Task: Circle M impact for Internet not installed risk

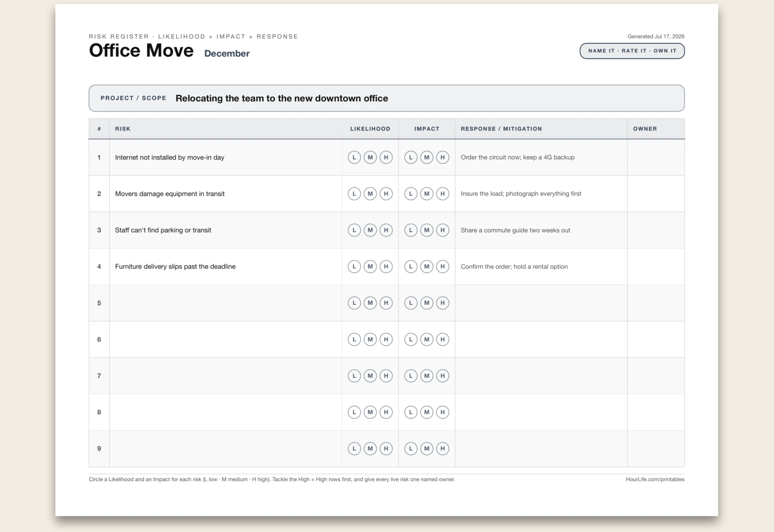Action: pyautogui.click(x=427, y=157)
